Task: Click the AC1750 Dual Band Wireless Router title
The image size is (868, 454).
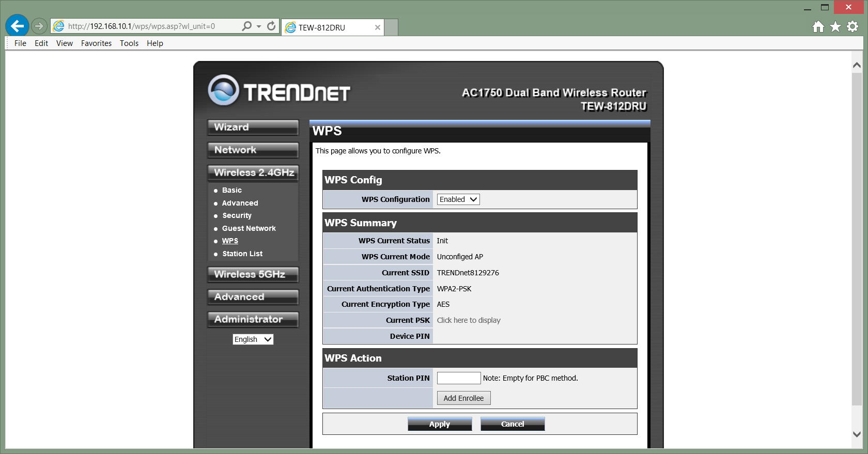Action: pyautogui.click(x=554, y=93)
